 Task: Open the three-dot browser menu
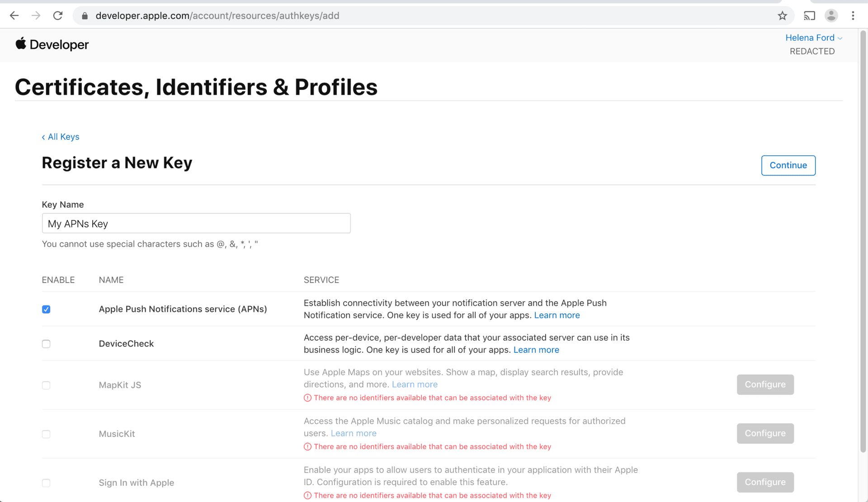pos(853,16)
